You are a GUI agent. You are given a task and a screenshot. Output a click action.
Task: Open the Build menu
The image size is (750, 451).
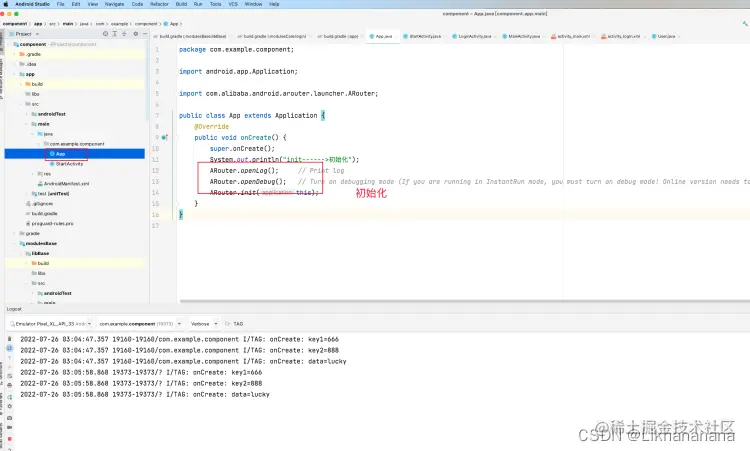pos(181,4)
